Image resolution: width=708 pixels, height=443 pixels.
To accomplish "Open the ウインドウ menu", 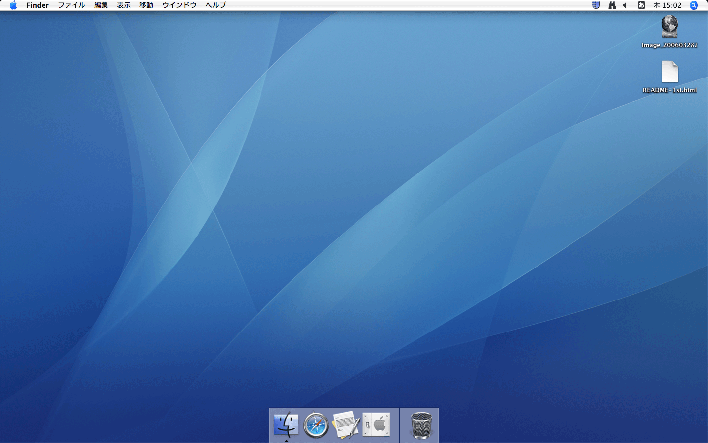I will pyautogui.click(x=179, y=5).
